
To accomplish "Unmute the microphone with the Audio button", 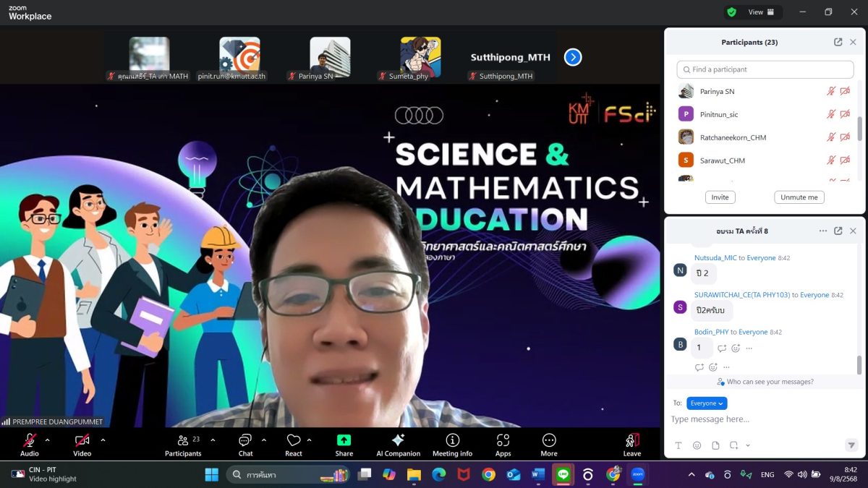I will 30,444.
